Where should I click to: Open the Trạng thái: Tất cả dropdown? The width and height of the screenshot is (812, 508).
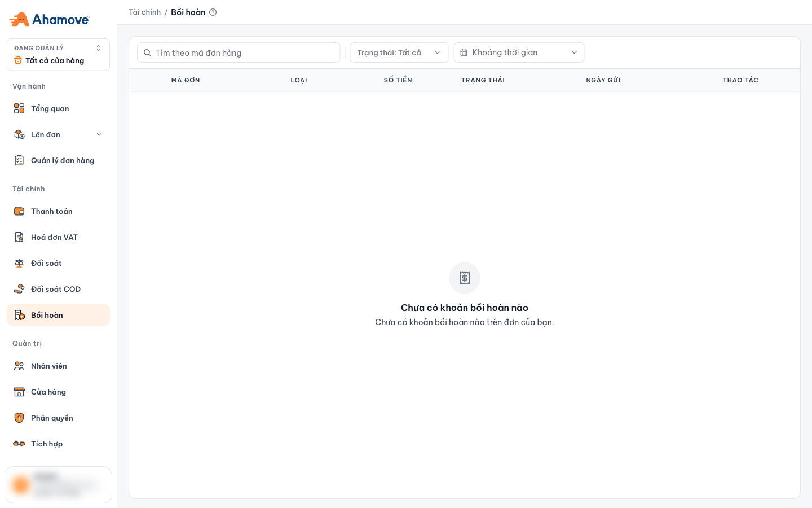(399, 52)
